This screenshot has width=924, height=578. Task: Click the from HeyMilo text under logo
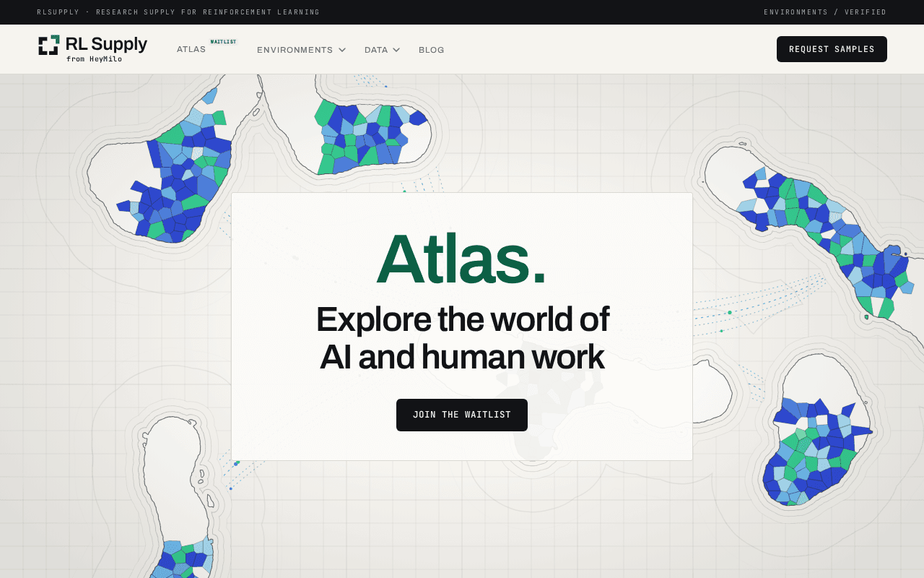[x=94, y=59]
